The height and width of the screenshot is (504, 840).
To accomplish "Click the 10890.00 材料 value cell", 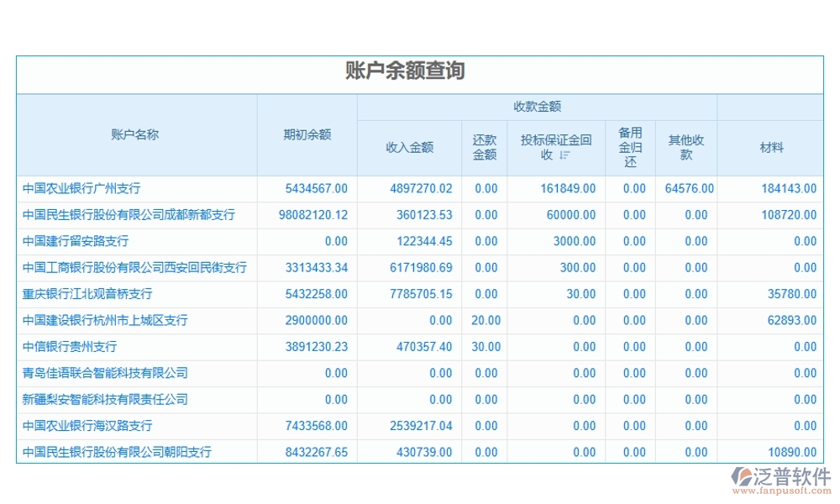I will 791,452.
